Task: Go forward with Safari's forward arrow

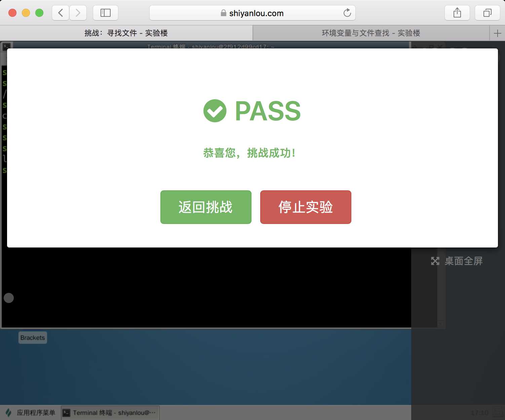Action: 78,13
